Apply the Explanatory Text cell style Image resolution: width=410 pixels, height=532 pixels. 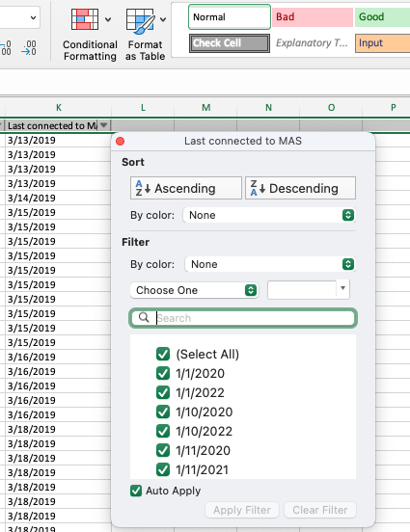pyautogui.click(x=313, y=43)
